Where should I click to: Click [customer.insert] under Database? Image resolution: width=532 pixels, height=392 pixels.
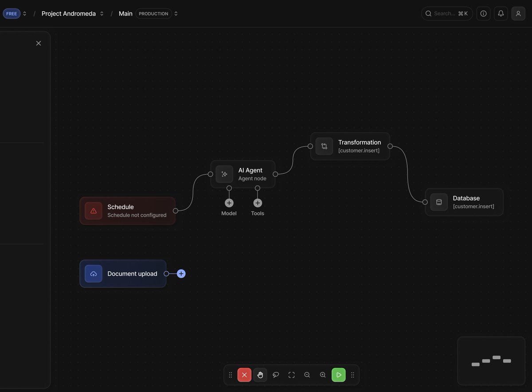(x=473, y=206)
